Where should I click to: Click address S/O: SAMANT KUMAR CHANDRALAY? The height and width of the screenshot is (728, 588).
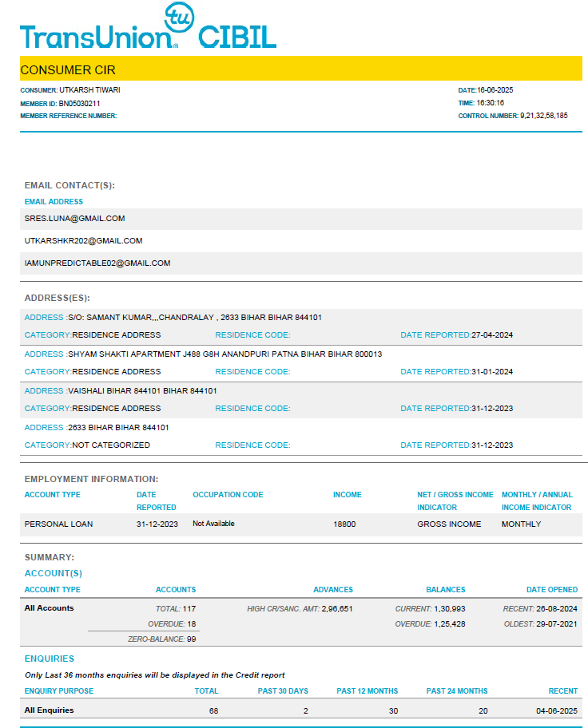(x=195, y=318)
